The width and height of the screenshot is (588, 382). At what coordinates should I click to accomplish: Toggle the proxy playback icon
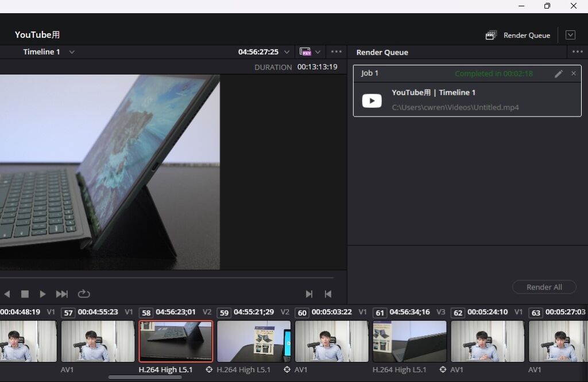pyautogui.click(x=305, y=52)
